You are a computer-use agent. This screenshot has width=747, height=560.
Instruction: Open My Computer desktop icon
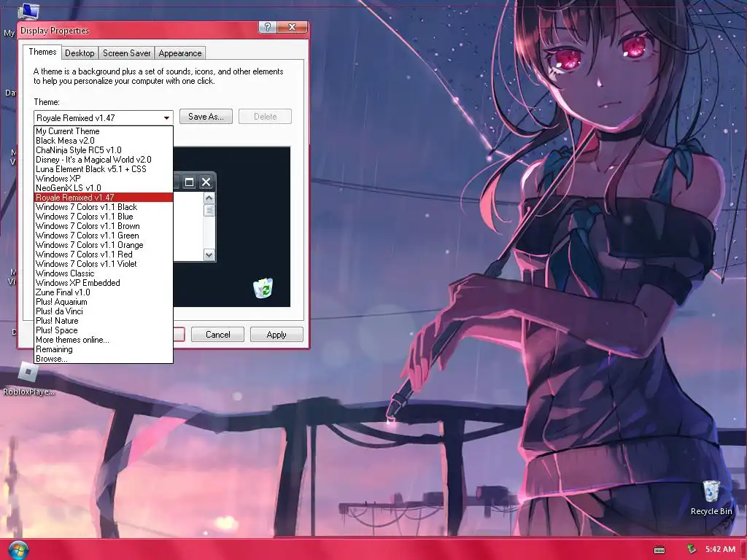tap(28, 12)
